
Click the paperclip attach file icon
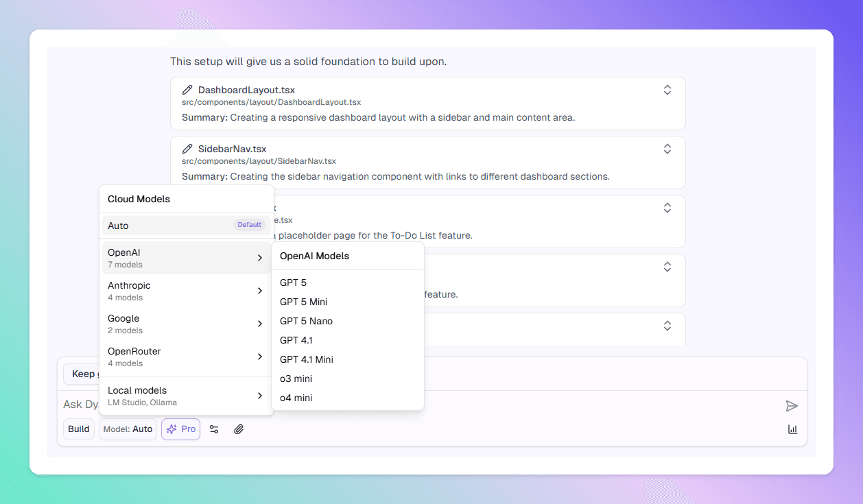(x=239, y=429)
